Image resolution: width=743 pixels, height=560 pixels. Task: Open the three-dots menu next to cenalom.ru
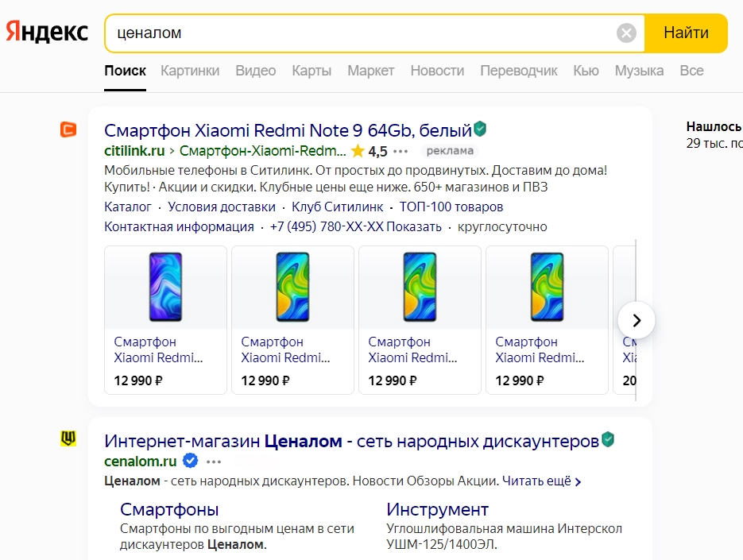213,461
